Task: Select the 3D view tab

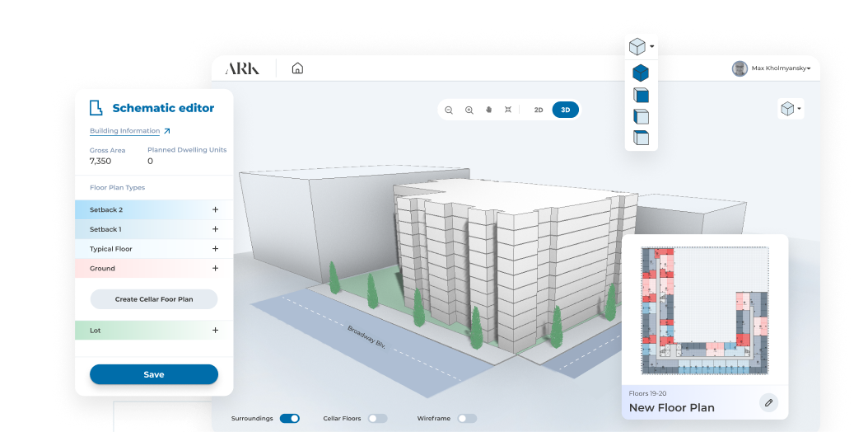Action: coord(565,110)
